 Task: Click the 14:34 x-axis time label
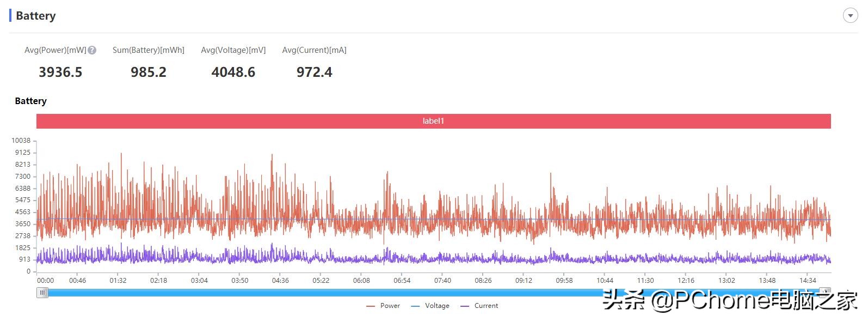coord(808,281)
